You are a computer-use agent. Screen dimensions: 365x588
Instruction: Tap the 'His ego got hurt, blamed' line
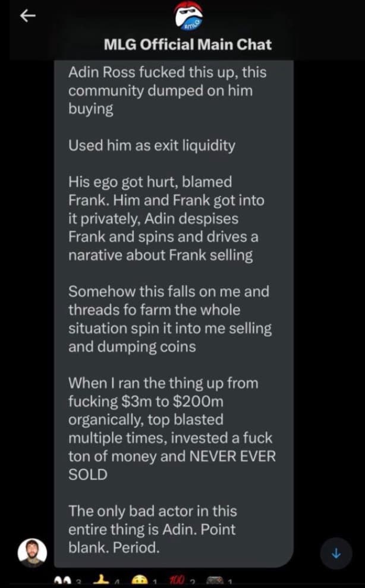point(150,182)
